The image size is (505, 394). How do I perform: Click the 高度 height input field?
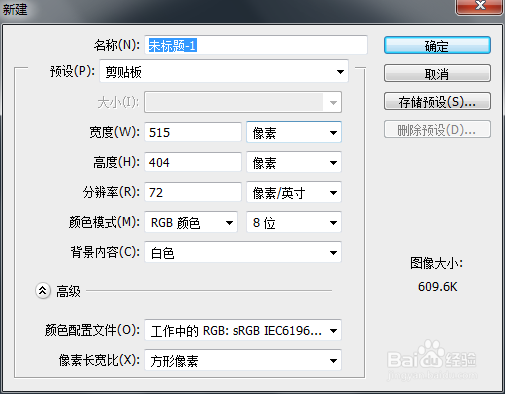pyautogui.click(x=193, y=162)
